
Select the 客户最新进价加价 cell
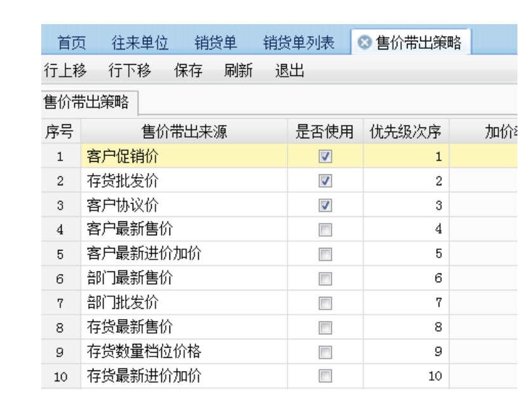pyautogui.click(x=184, y=254)
